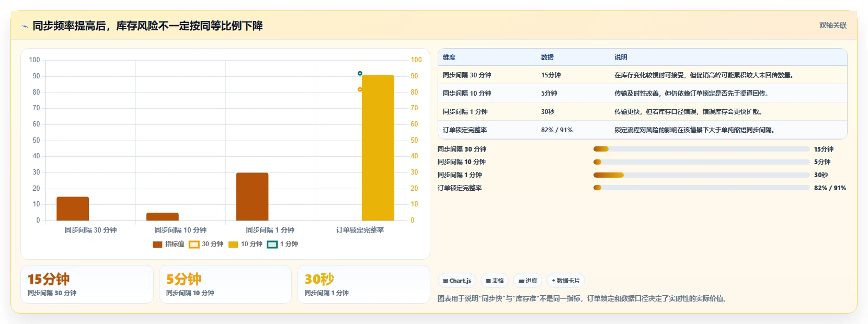Click the 双轴关联 badge

(x=832, y=26)
